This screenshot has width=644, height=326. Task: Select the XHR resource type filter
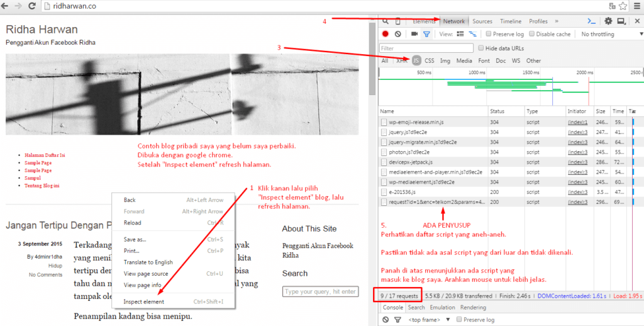tap(402, 61)
